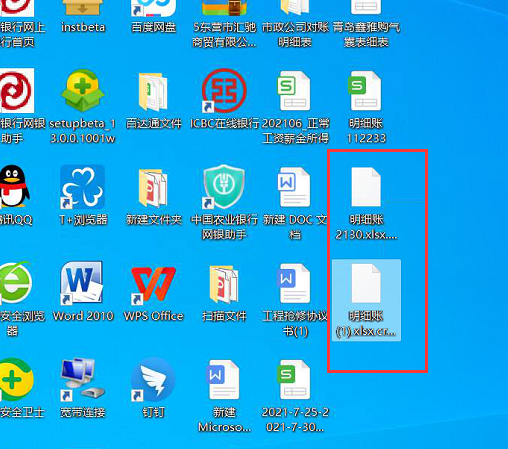Image resolution: width=508 pixels, height=449 pixels.
Task: Select 明细账2130.xlsx blank file icon
Action: click(366, 187)
